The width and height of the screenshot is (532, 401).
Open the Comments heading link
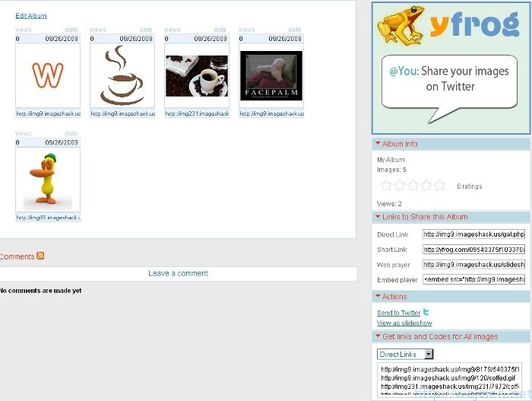click(x=17, y=256)
